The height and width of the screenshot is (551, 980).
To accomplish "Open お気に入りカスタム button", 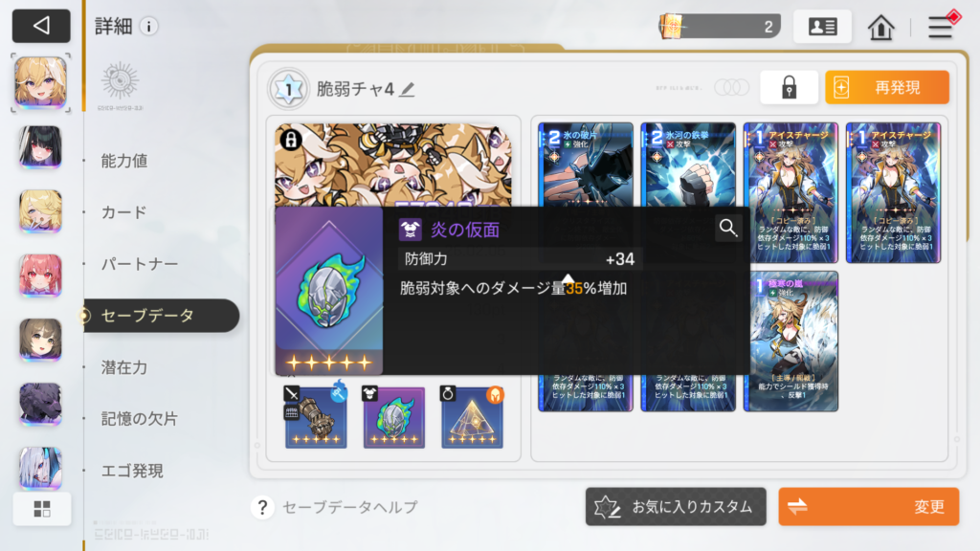I will 676,507.
